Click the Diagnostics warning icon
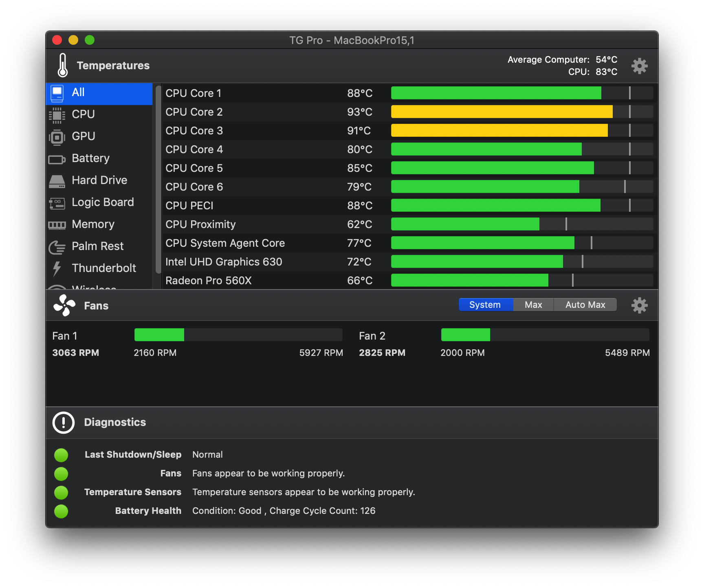Screen dimensions: 704x588 [x=63, y=423]
